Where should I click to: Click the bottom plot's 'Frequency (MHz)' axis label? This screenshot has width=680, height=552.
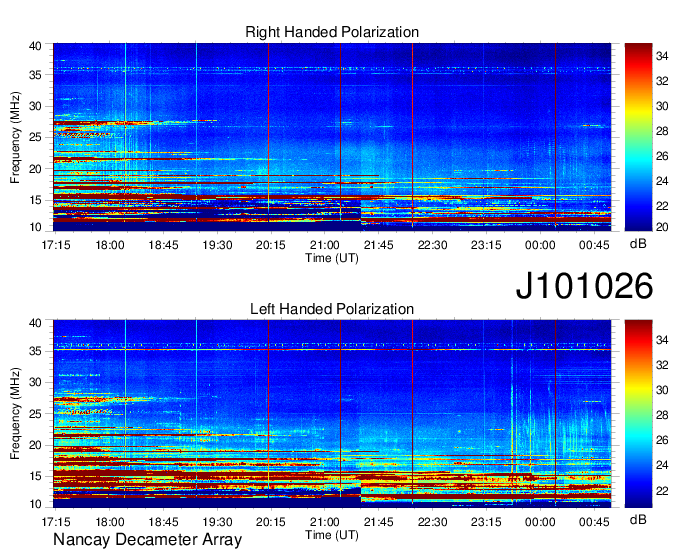[x=15, y=414]
